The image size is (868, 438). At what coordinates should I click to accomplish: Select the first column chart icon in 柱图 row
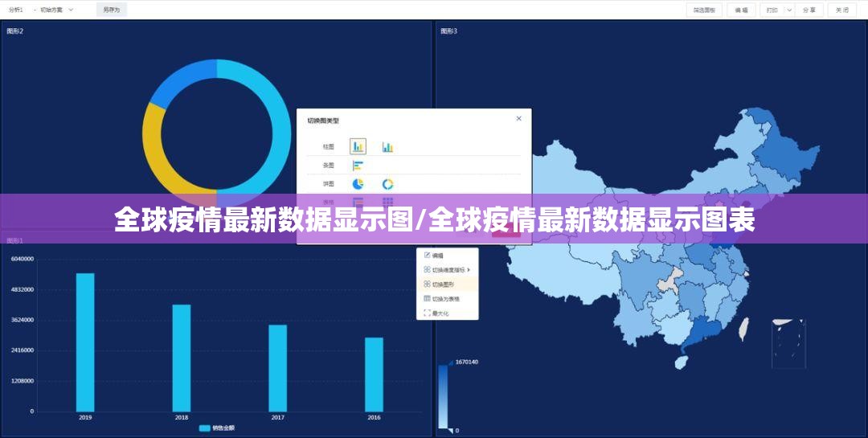[x=358, y=146]
